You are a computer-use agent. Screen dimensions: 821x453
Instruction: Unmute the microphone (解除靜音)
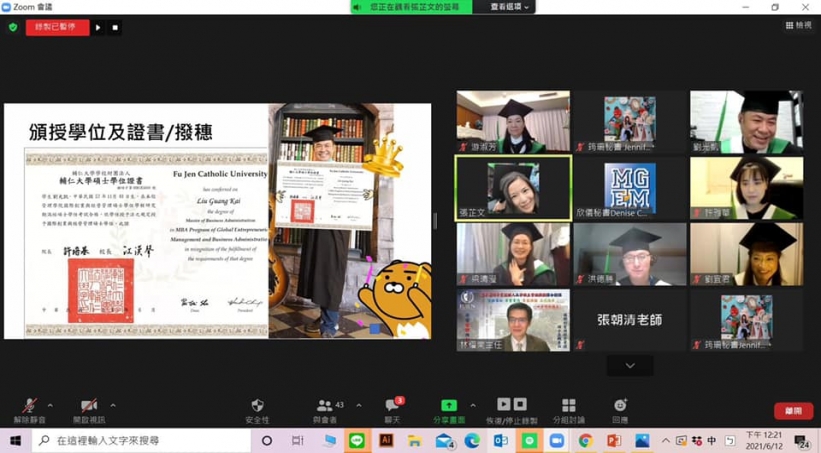[29, 409]
